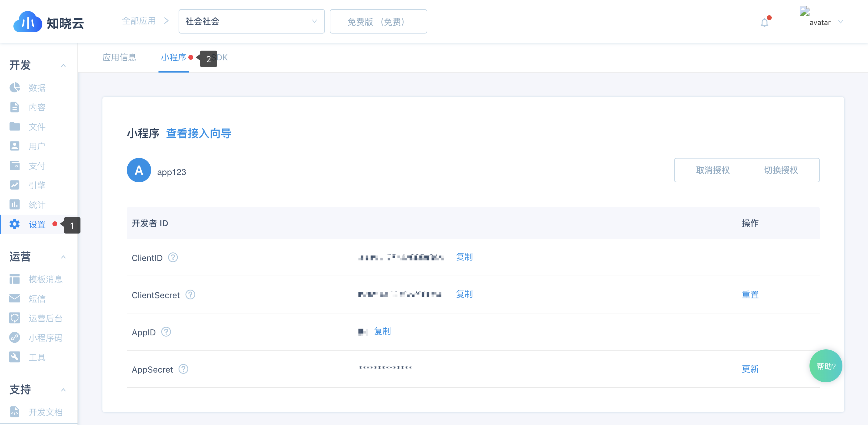This screenshot has height=425, width=868.
Task: Expand the avatar account menu
Action: 840,22
